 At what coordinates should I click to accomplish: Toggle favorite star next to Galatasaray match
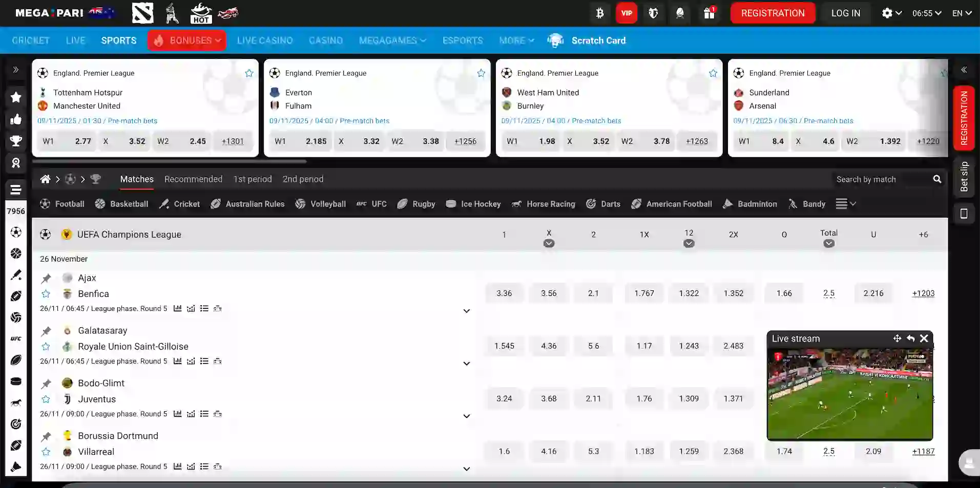pyautogui.click(x=46, y=346)
